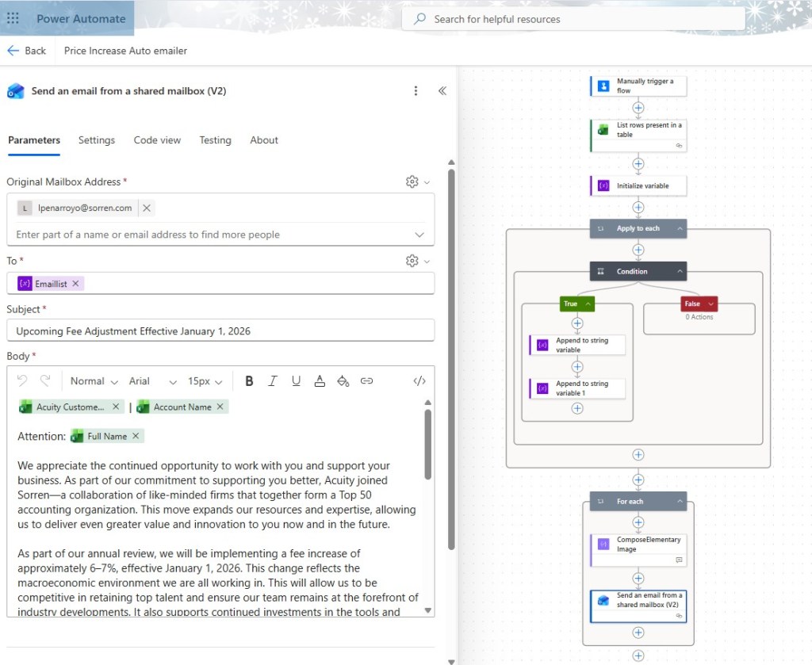
Task: Switch to the Settings tab
Action: [x=96, y=140]
